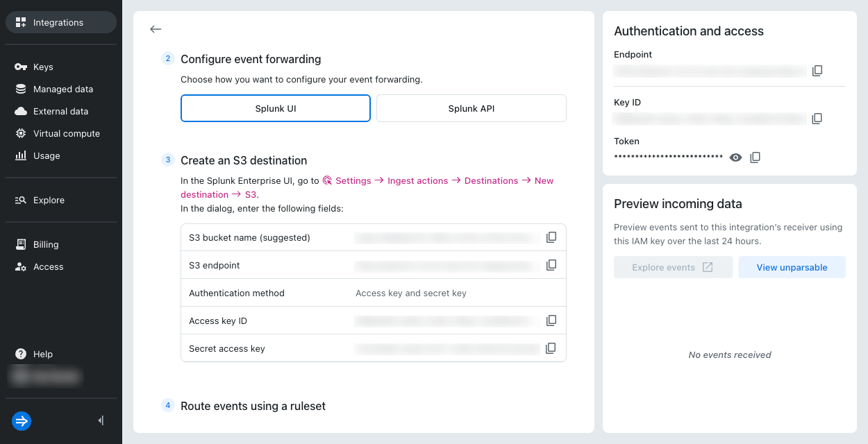Click the "Create an S3 destination" heading

244,160
